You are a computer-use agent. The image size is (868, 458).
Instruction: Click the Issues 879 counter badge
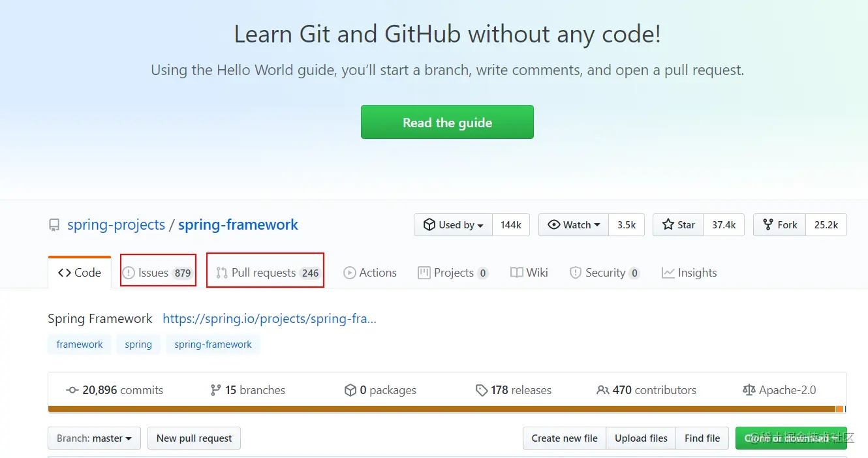pyautogui.click(x=183, y=273)
